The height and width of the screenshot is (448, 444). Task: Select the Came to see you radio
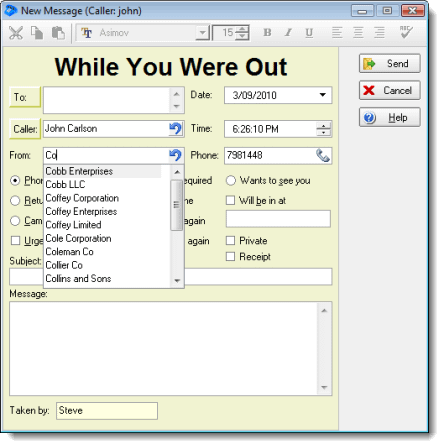click(15, 221)
